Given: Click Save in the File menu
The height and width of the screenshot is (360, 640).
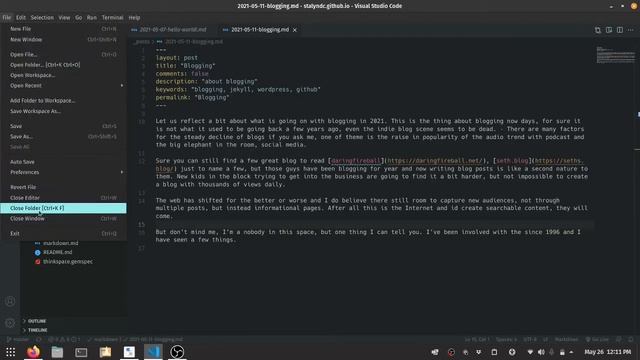Looking at the screenshot, I should point(63,126).
